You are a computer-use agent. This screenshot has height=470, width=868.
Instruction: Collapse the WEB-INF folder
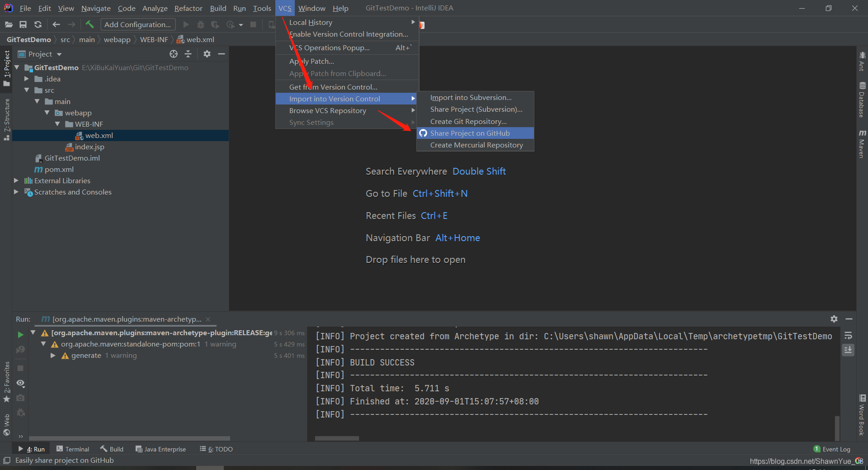pos(57,124)
